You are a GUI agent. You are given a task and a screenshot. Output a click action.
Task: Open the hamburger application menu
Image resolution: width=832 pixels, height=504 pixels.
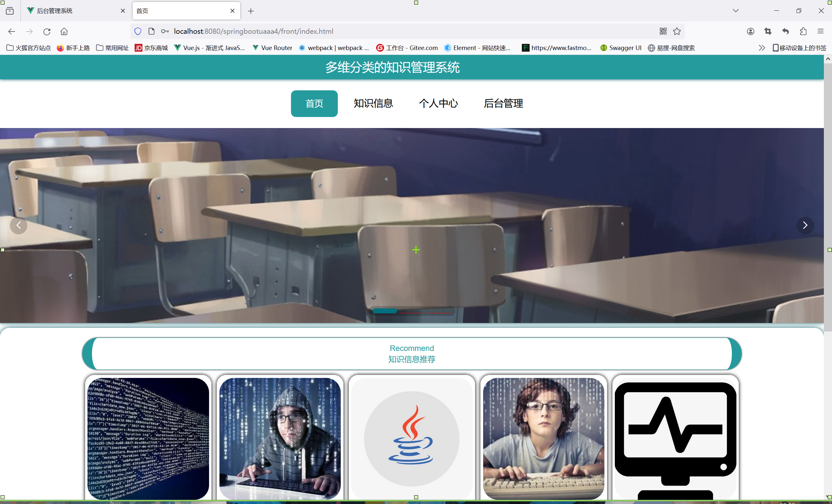click(821, 32)
